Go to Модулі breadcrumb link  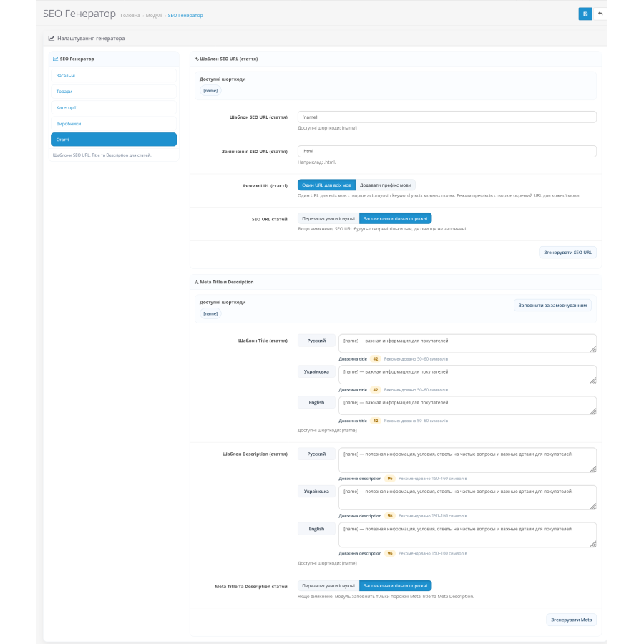click(x=154, y=15)
